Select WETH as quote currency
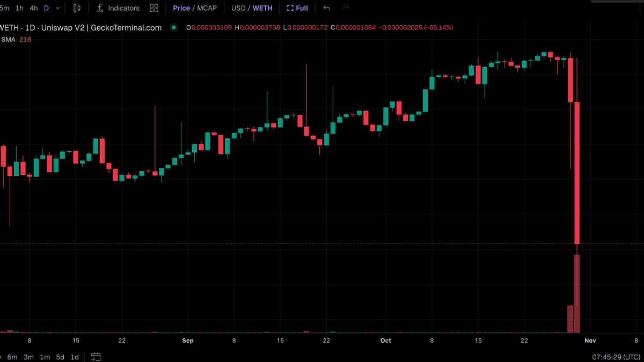This screenshot has width=644, height=362. 262,8
